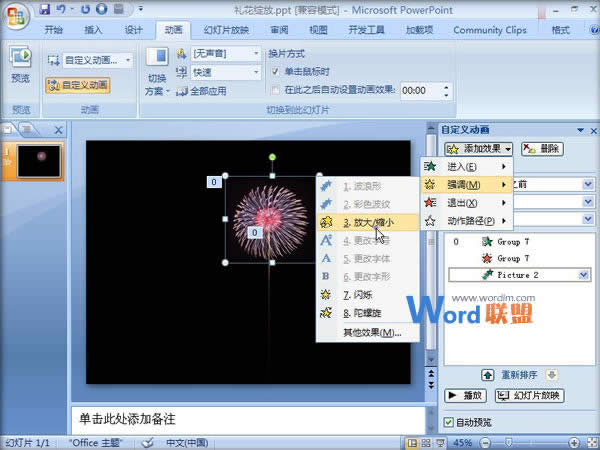600x450 pixels.
Task: Open the 开始 ribbon tab
Action: (x=54, y=30)
